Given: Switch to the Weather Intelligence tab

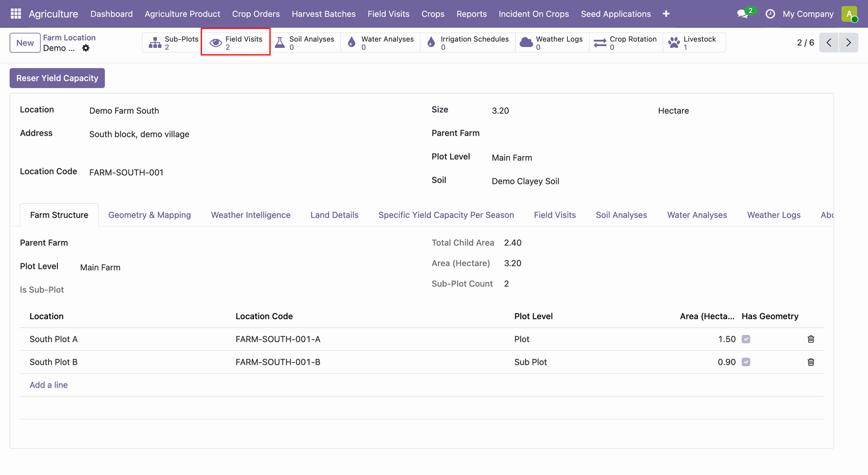Looking at the screenshot, I should 250,215.
